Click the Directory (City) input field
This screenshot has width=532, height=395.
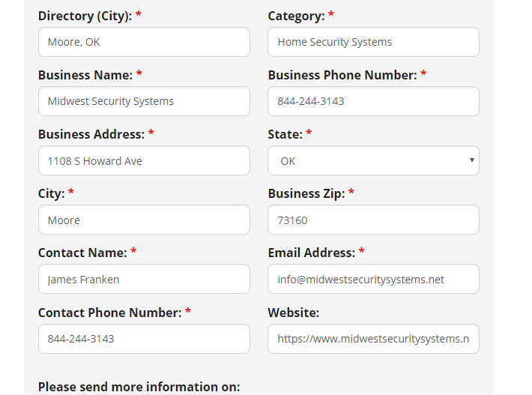click(x=144, y=42)
